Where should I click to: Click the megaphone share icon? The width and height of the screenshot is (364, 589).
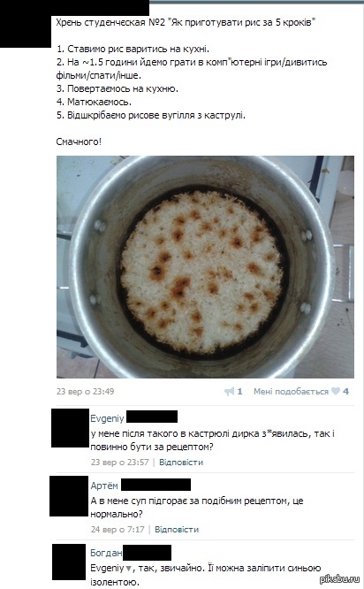coord(230,392)
